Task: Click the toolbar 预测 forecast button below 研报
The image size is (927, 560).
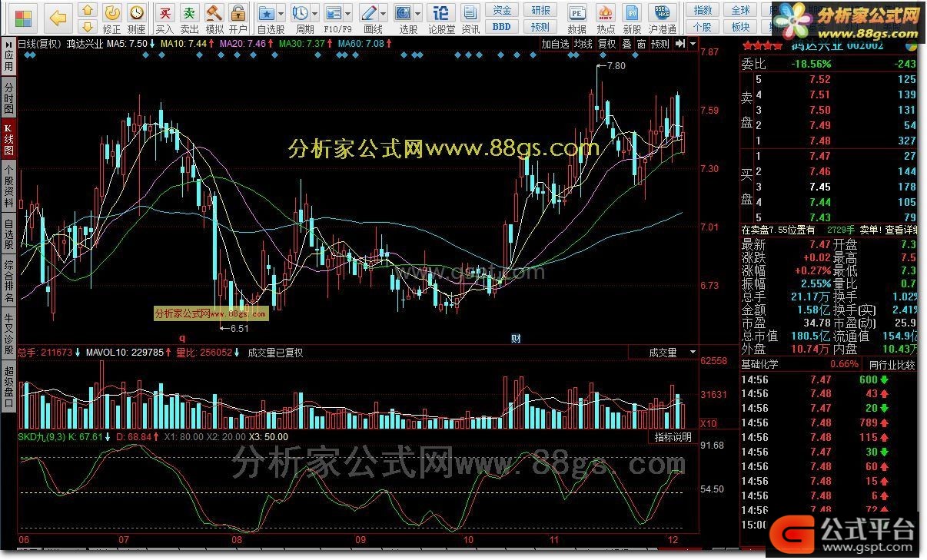Action: pos(540,26)
